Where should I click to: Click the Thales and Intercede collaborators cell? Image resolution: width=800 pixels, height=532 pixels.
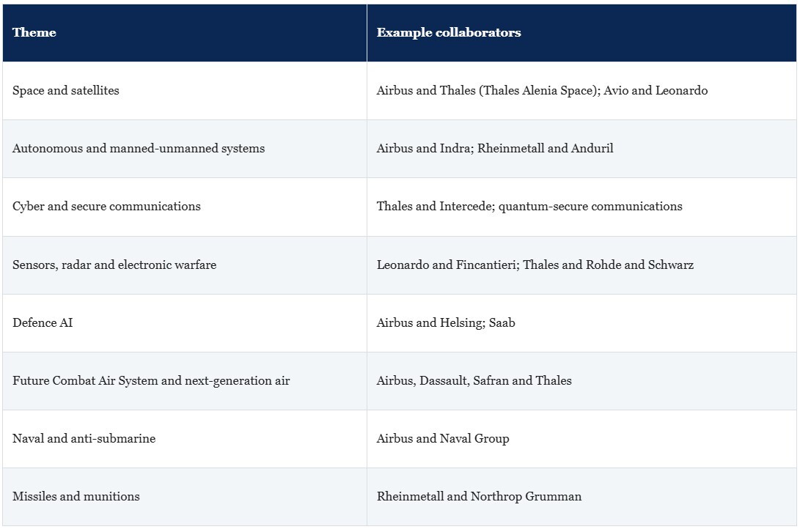click(581, 207)
